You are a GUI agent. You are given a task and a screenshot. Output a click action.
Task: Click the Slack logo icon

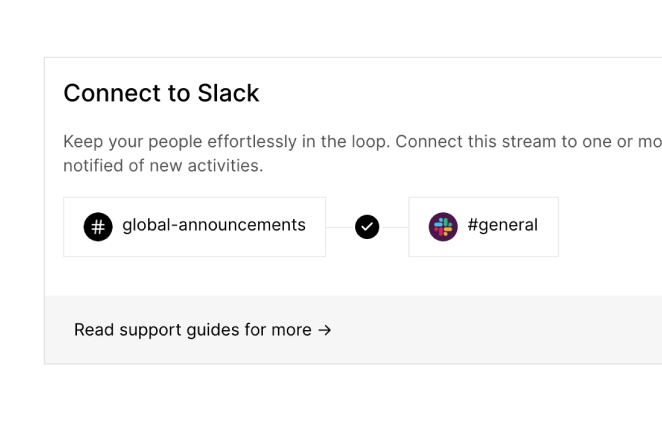(x=443, y=226)
